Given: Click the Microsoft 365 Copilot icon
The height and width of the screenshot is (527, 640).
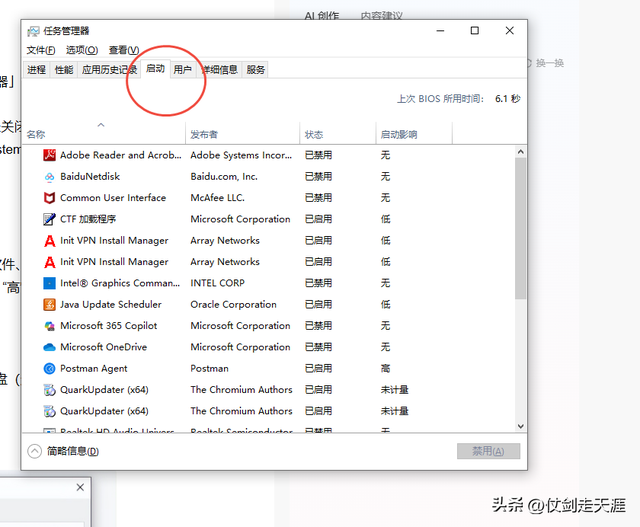Looking at the screenshot, I should click(49, 326).
